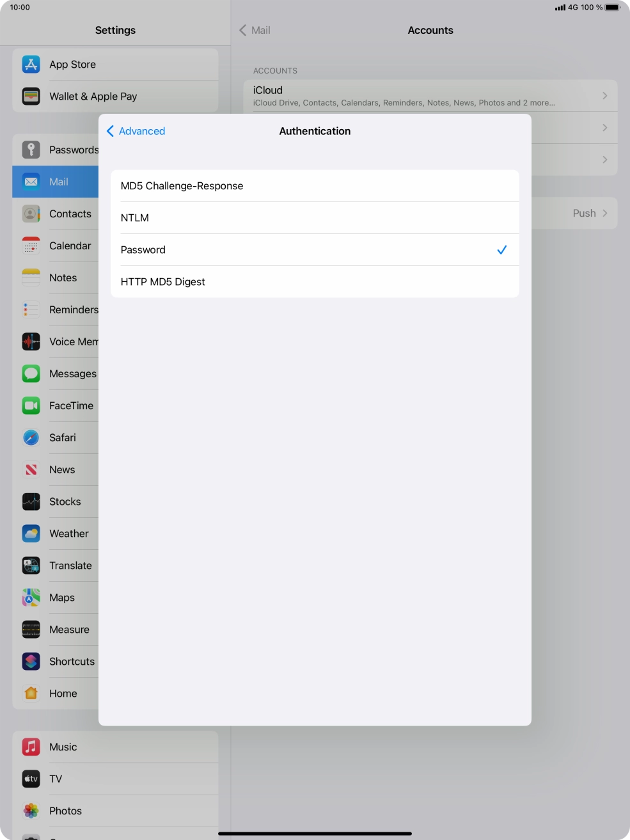Open Push fetch settings chevron
Screen dimensions: 630x840
(604, 214)
